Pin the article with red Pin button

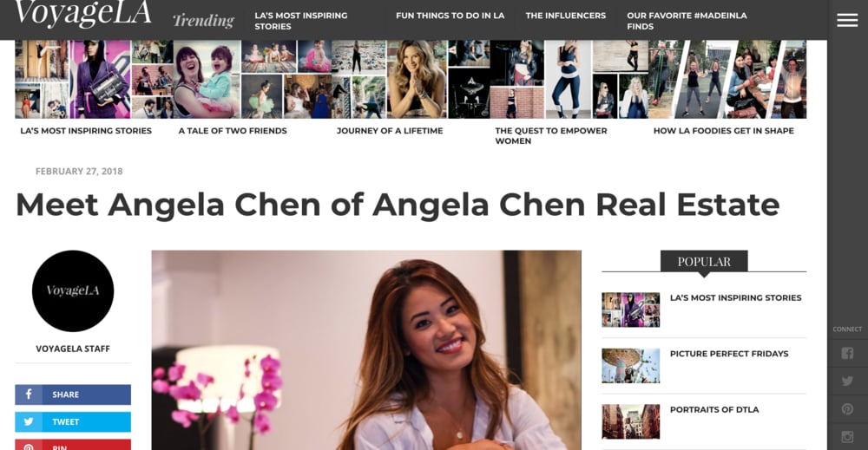(x=73, y=445)
